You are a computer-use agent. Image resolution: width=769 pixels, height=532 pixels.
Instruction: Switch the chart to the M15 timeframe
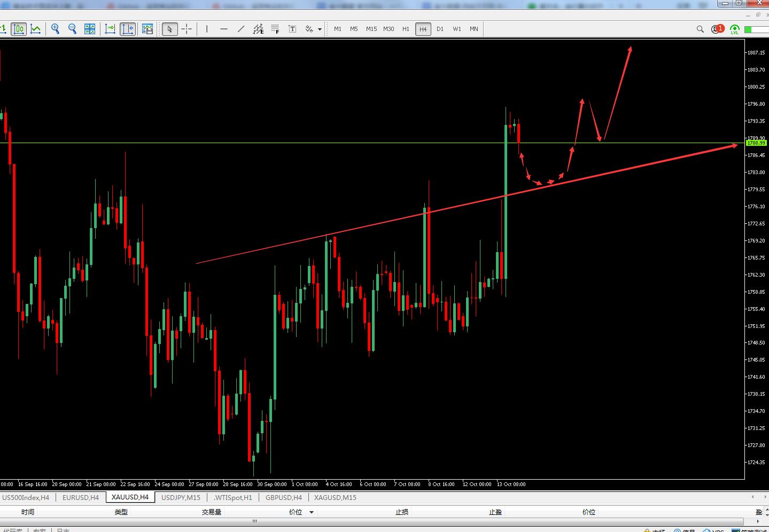point(371,29)
